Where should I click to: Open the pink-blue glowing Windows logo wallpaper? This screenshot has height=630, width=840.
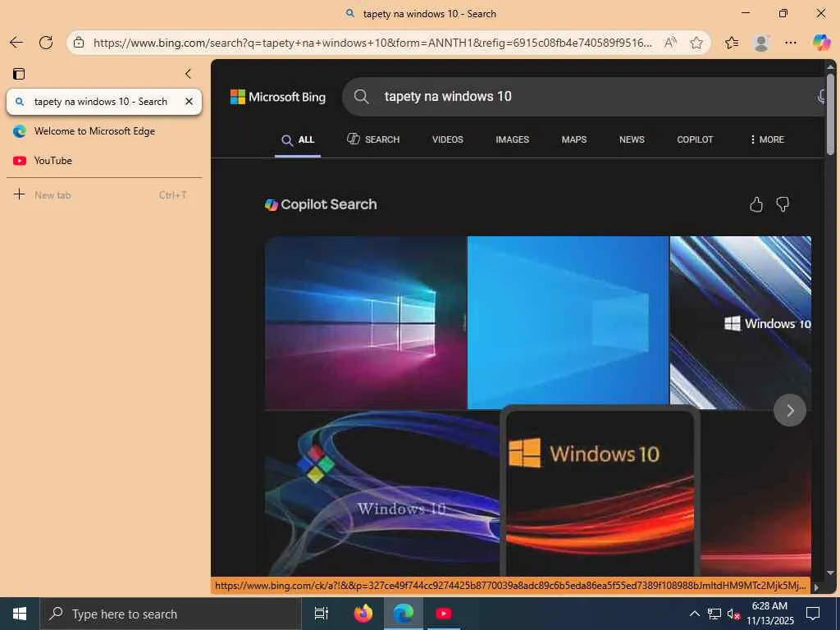[x=366, y=322]
